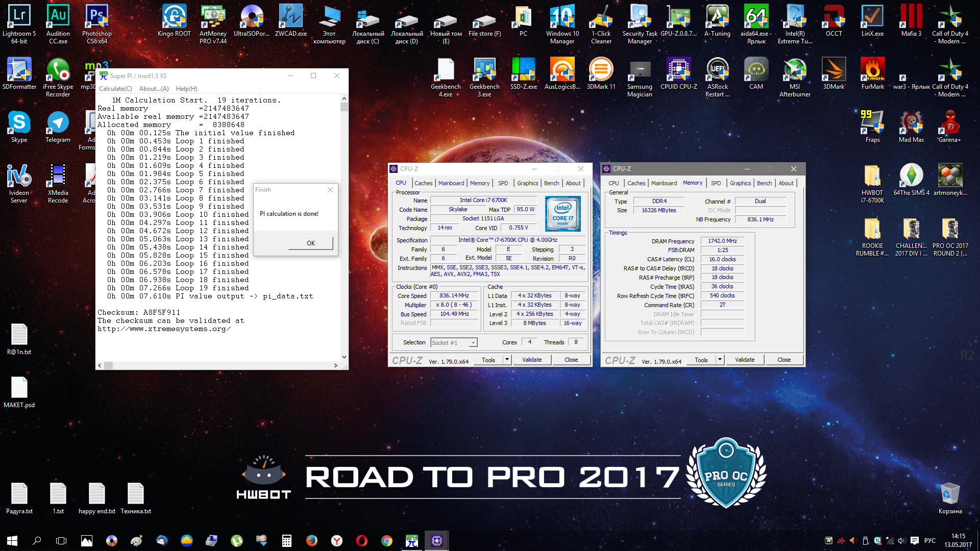Screen dimensions: 980x551
Task: Expand Socket #1 selection dropdown
Action: pos(473,343)
